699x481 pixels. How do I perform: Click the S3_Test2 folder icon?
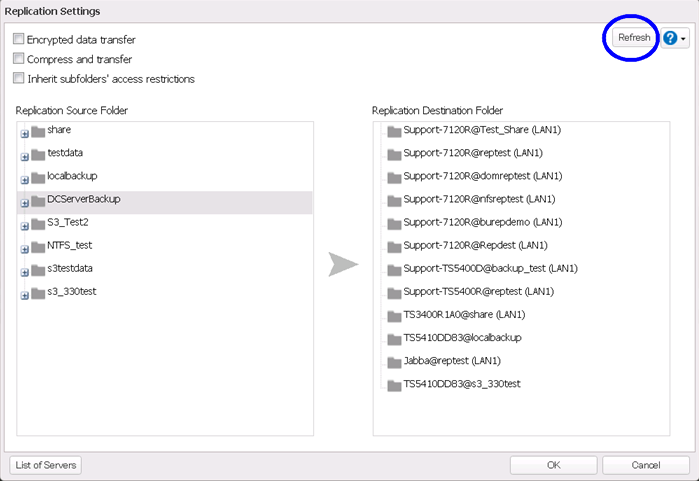tap(38, 223)
